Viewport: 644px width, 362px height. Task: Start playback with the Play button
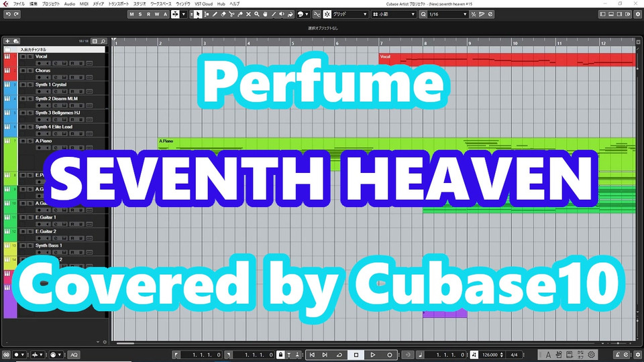tap(372, 355)
